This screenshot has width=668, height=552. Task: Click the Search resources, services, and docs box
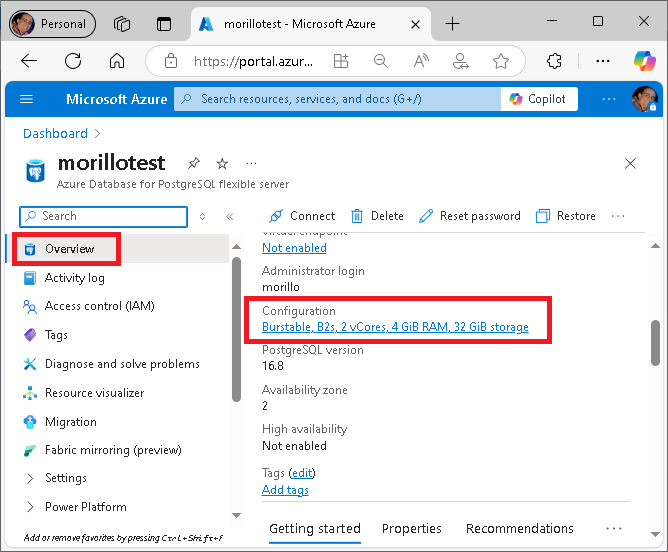[x=337, y=99]
